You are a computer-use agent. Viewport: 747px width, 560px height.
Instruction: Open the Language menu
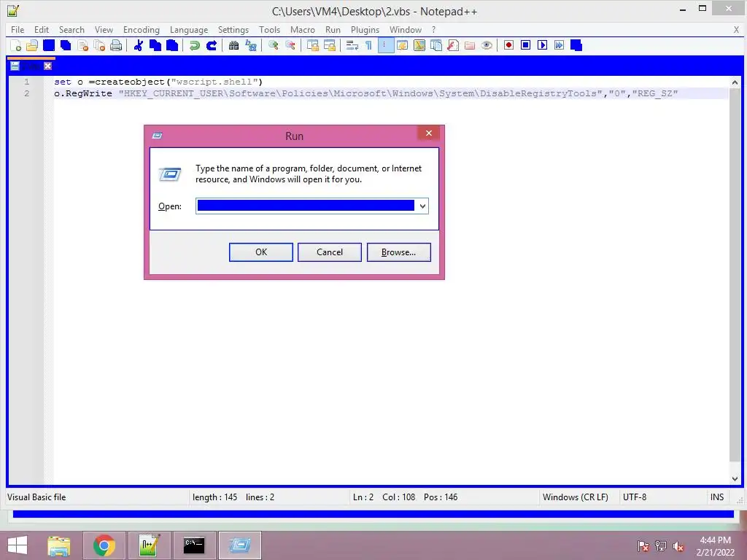(x=189, y=29)
